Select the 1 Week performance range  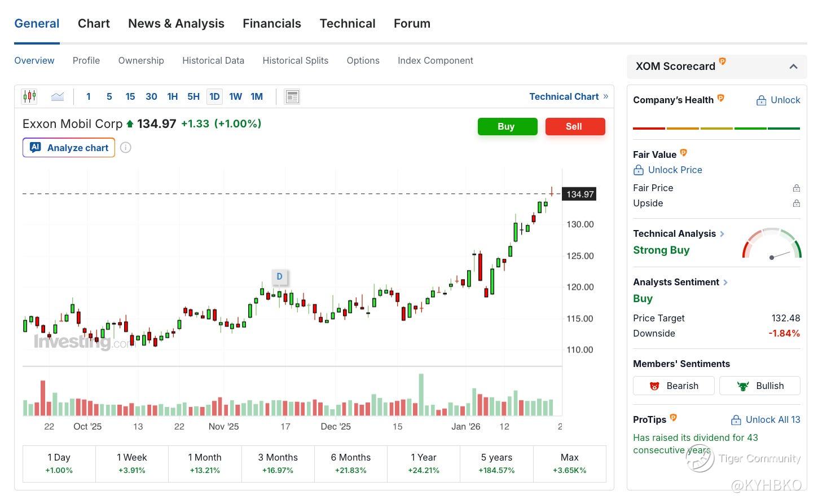132,463
